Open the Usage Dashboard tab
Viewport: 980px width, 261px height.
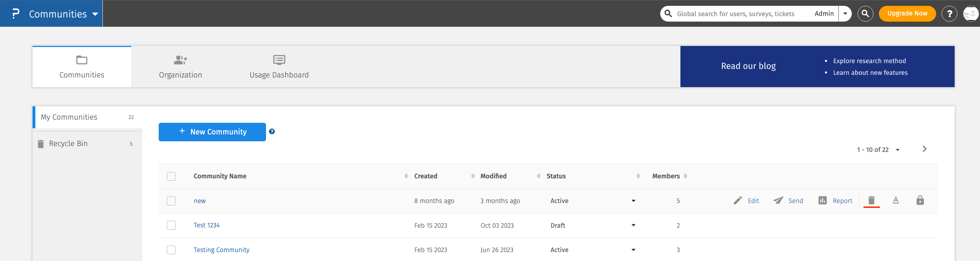(279, 67)
